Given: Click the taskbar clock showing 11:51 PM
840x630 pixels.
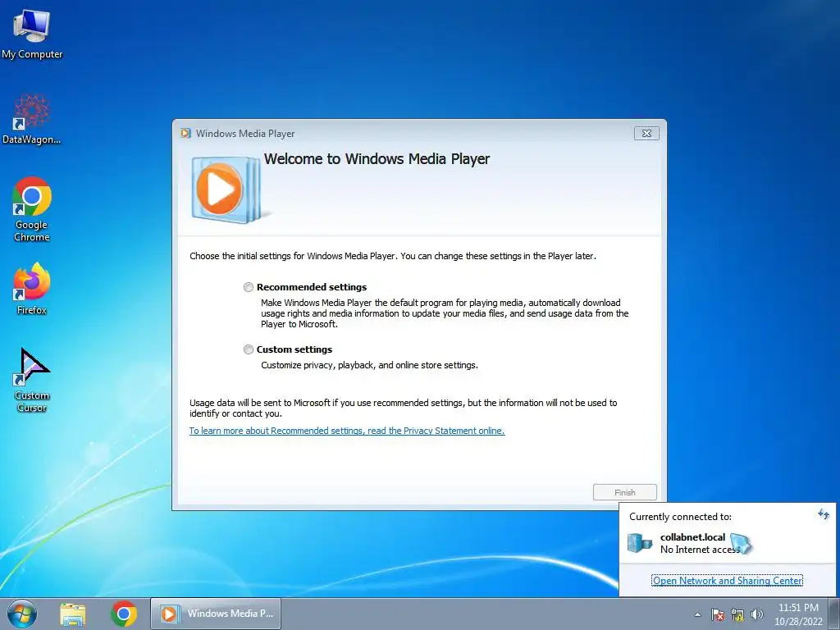Looking at the screenshot, I should (x=798, y=614).
